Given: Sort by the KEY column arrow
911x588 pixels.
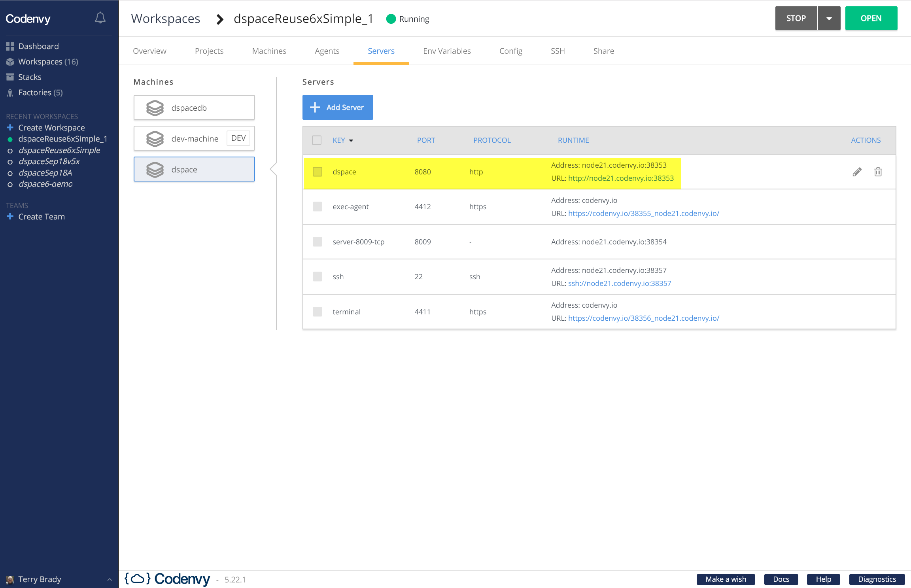Looking at the screenshot, I should point(351,141).
